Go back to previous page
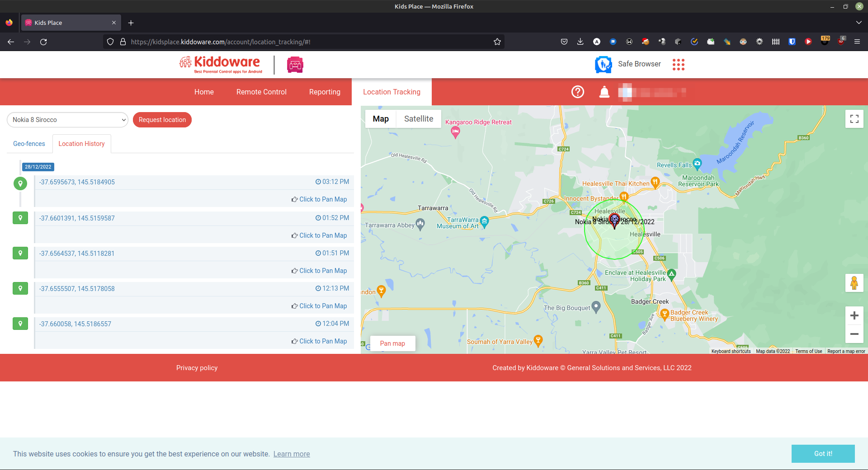868x470 pixels. point(11,42)
